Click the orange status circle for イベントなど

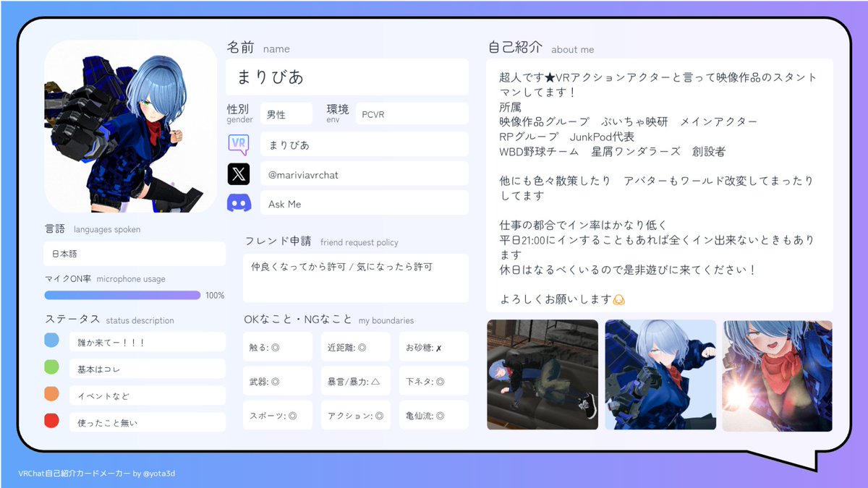coord(51,394)
